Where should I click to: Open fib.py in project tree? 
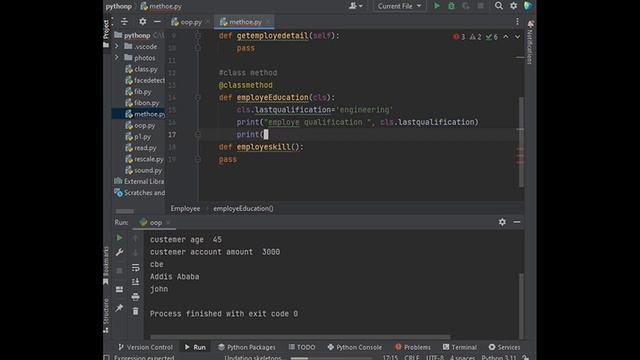(138, 92)
